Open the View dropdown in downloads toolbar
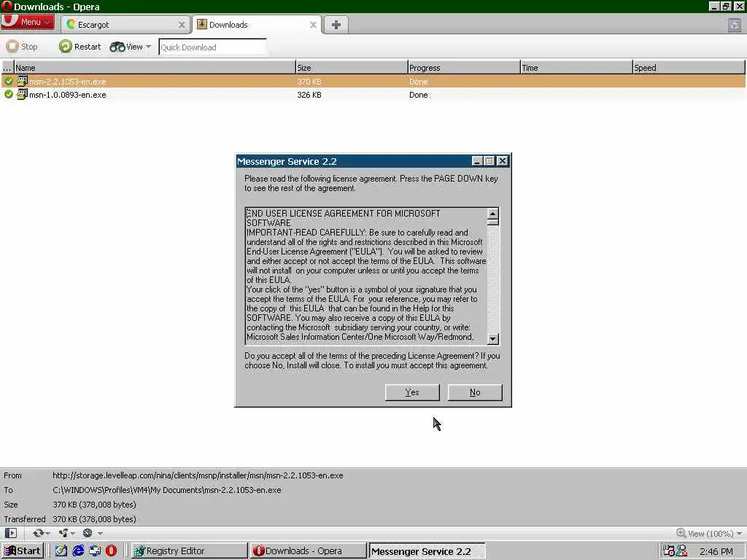 pyautogui.click(x=131, y=47)
